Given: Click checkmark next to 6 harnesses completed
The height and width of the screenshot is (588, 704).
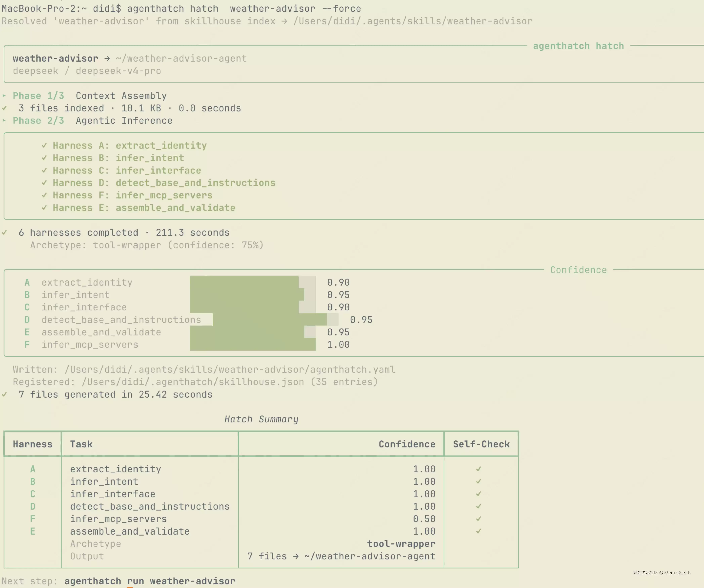Looking at the screenshot, I should click(4, 232).
